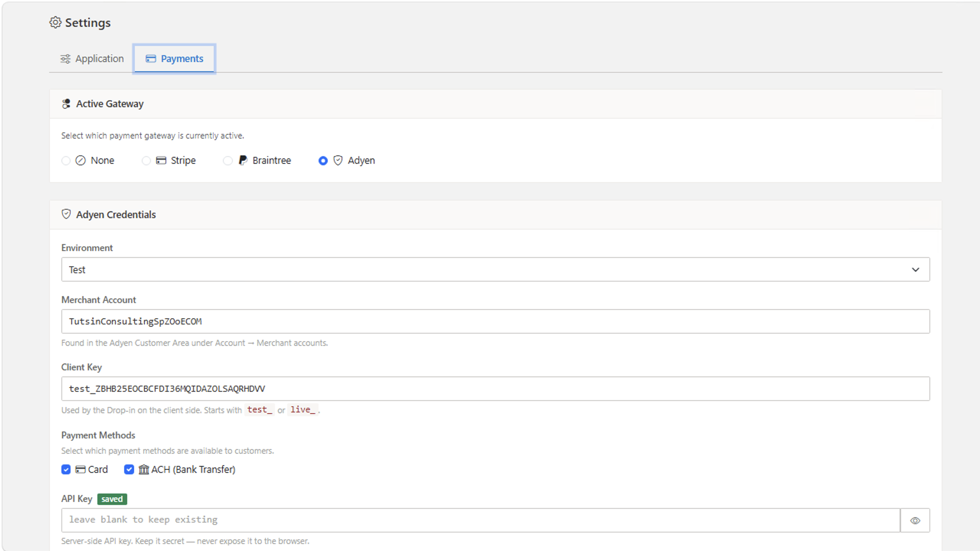Click the ACH (Bank Transfer) label text

click(193, 469)
